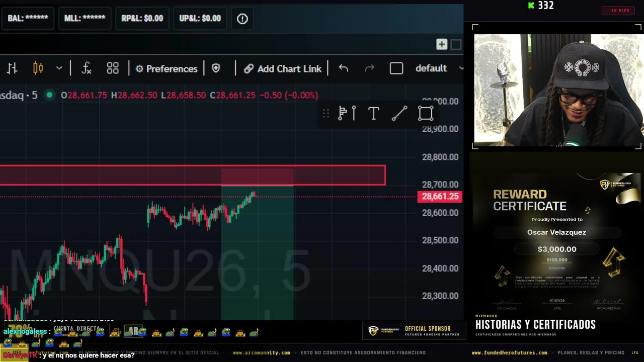
Task: Click the FundedHero Official Sponsor banner
Action: (x=414, y=331)
